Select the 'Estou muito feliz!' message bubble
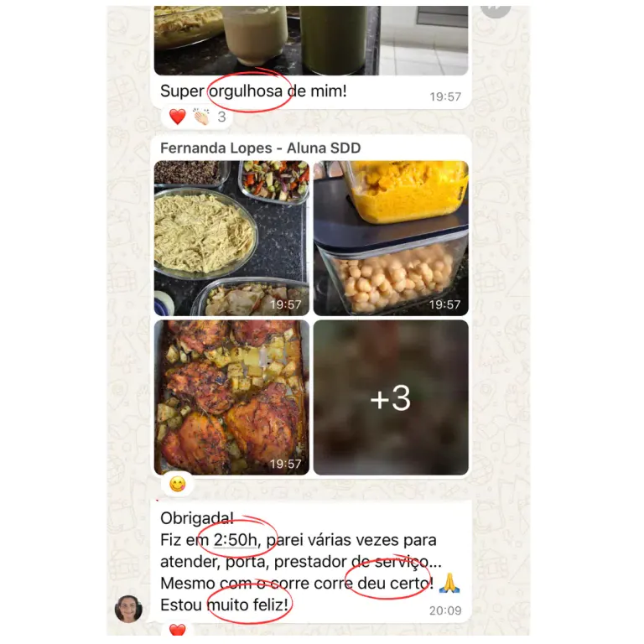Viewport: 644px width, 644px height. pyautogui.click(x=311, y=562)
